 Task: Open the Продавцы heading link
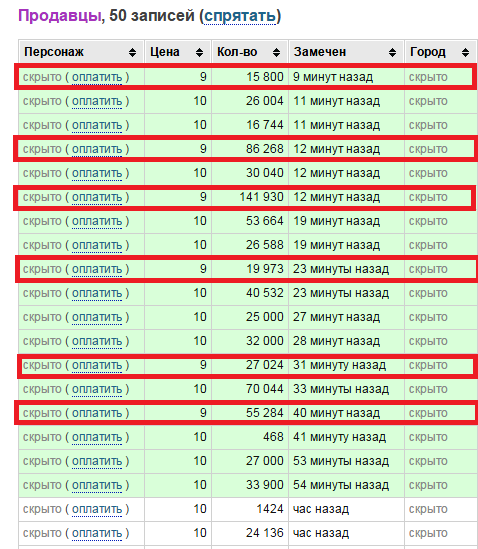60,16
